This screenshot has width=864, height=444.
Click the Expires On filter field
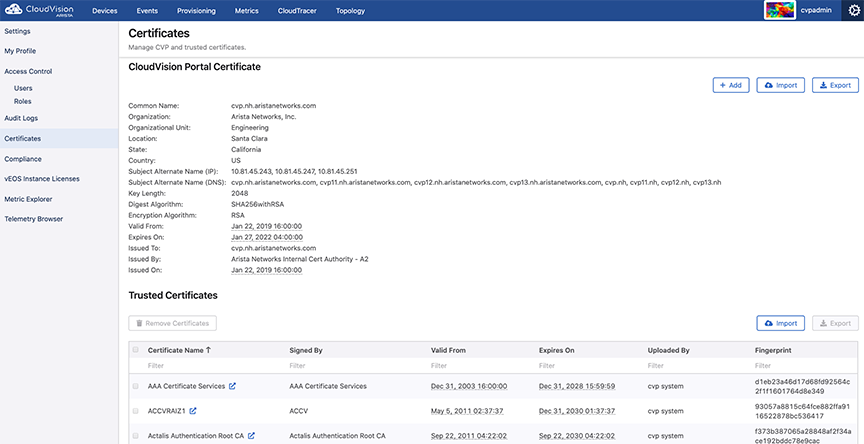point(590,366)
